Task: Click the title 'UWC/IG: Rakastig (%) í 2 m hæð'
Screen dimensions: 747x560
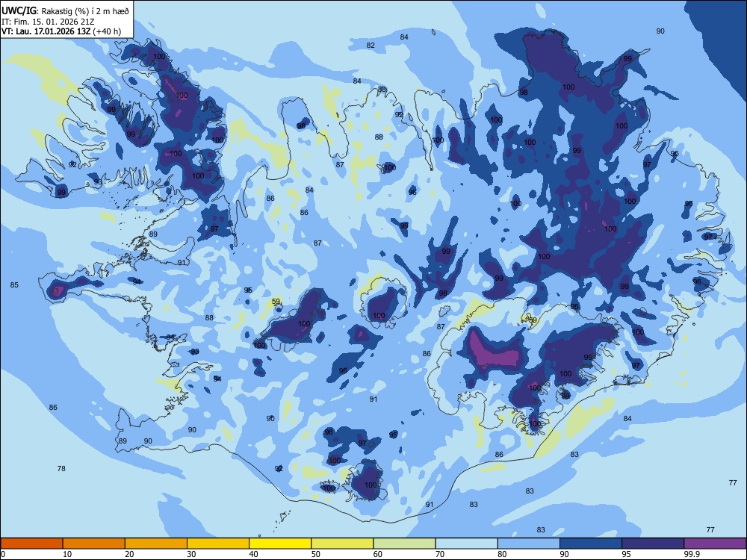Action: pyautogui.click(x=65, y=11)
